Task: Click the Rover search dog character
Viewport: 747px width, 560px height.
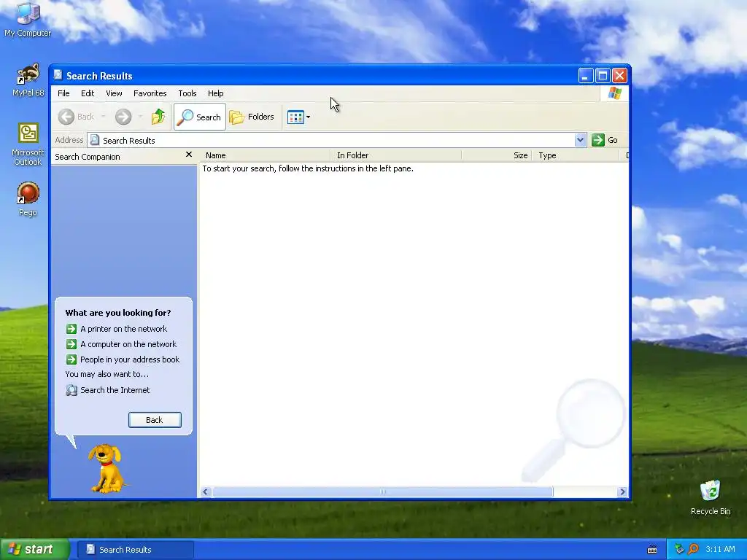Action: [x=108, y=469]
